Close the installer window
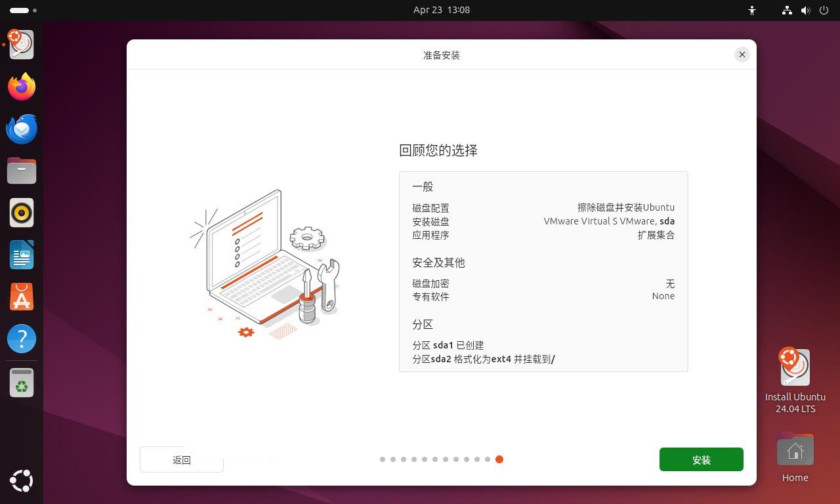Viewport: 840px width, 504px height. click(742, 54)
